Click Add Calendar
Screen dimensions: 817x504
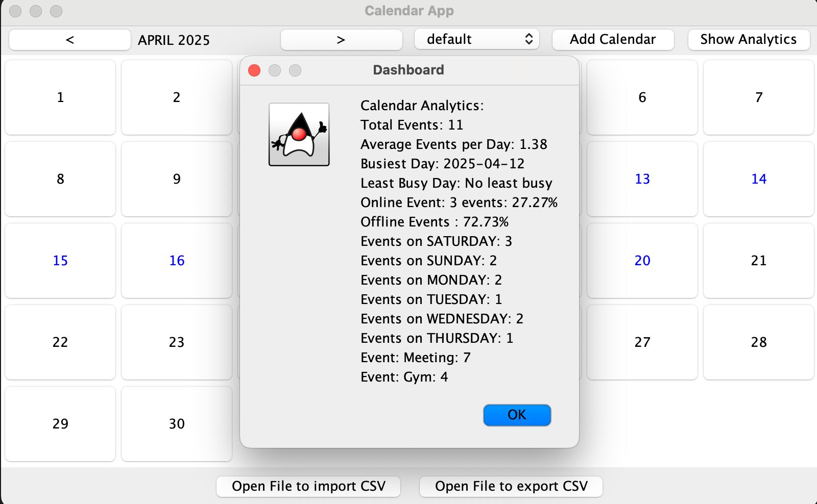click(613, 39)
